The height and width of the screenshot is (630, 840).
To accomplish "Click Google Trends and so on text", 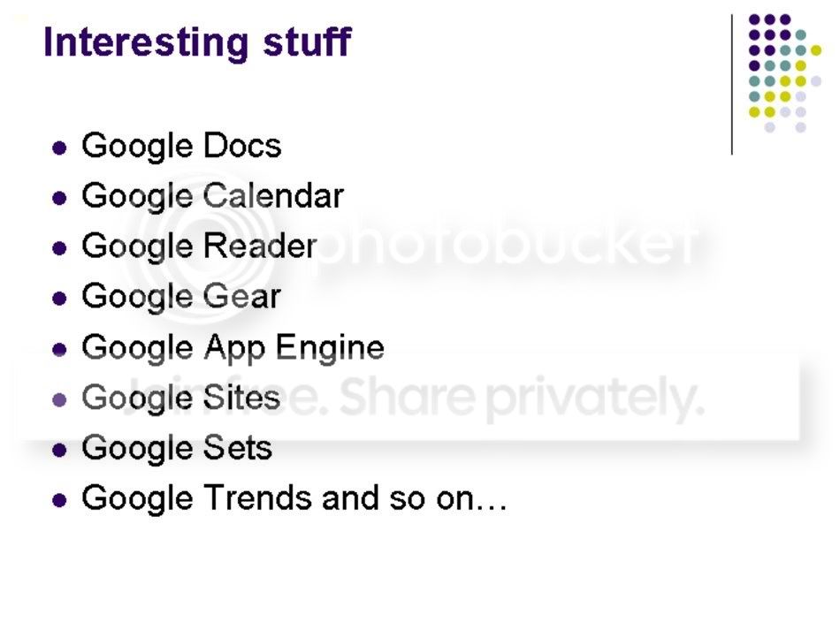I will tap(294, 498).
